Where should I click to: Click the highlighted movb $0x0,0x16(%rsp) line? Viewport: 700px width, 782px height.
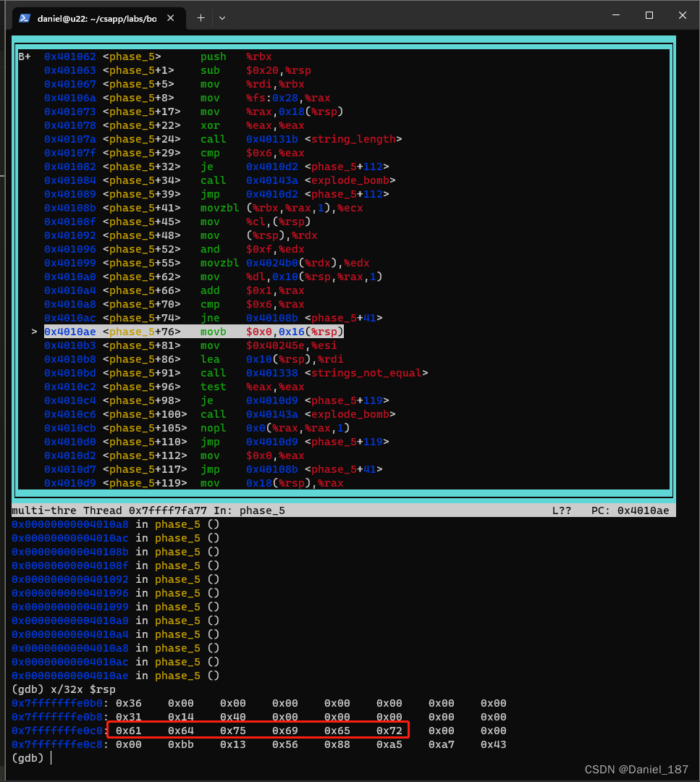point(194,332)
